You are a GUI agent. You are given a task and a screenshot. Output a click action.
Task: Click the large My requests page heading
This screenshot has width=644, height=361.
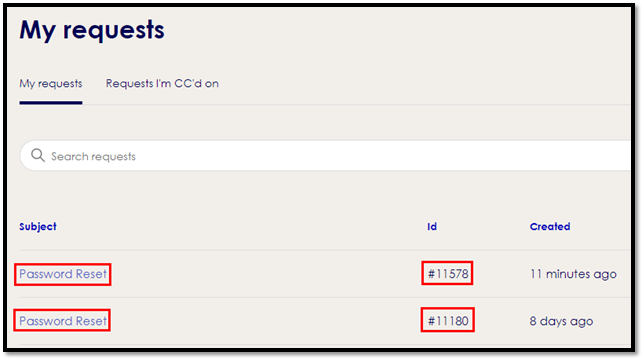click(x=92, y=30)
